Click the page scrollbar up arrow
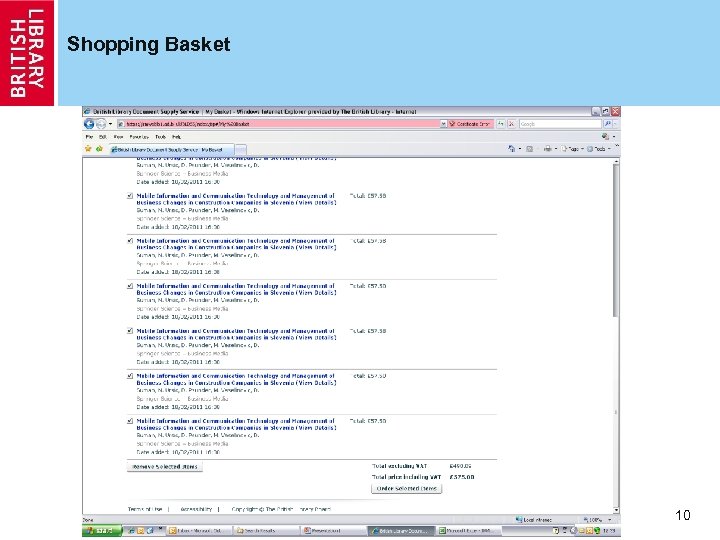Viewport: 720px width, 540px height. [616, 162]
